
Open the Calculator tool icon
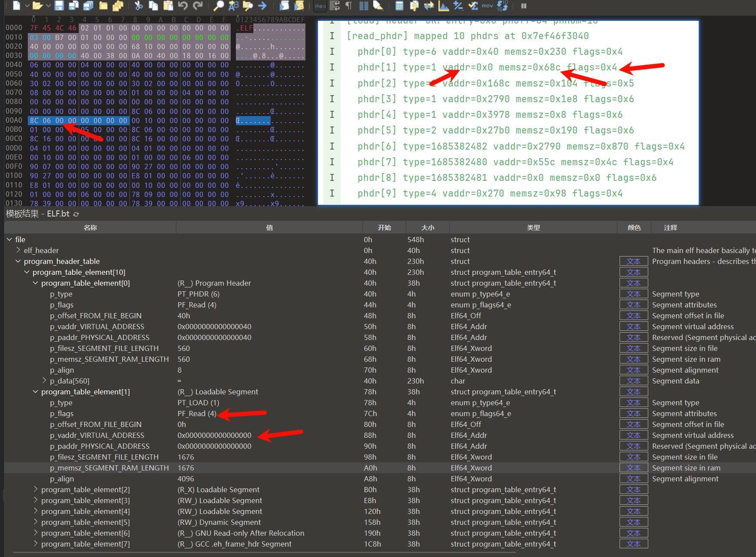[x=399, y=6]
